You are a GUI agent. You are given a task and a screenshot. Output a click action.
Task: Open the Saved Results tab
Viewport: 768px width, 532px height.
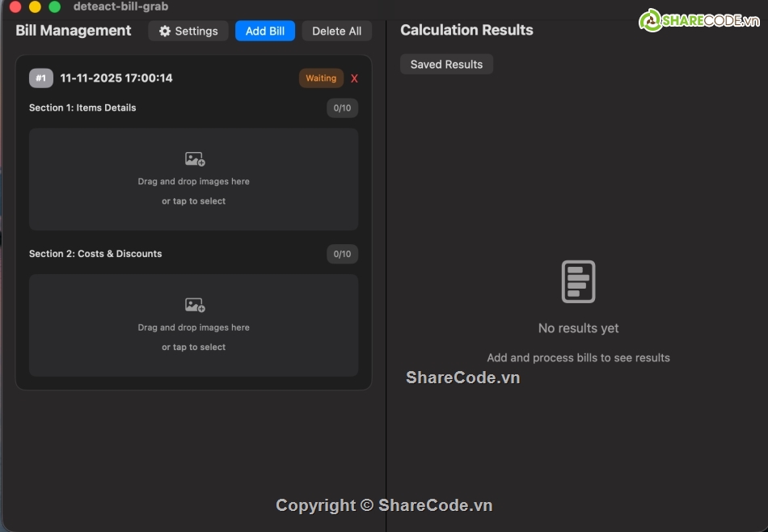[x=446, y=64]
